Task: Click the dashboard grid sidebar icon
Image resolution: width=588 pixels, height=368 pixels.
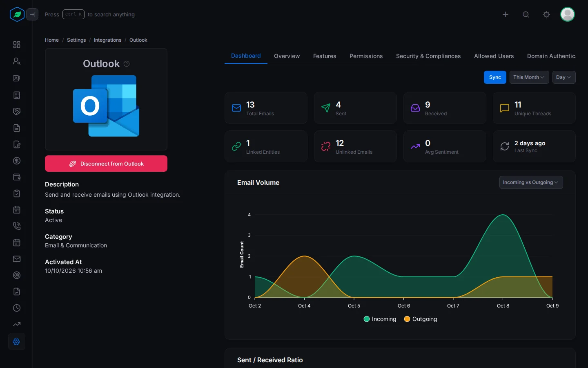Action: pyautogui.click(x=17, y=45)
